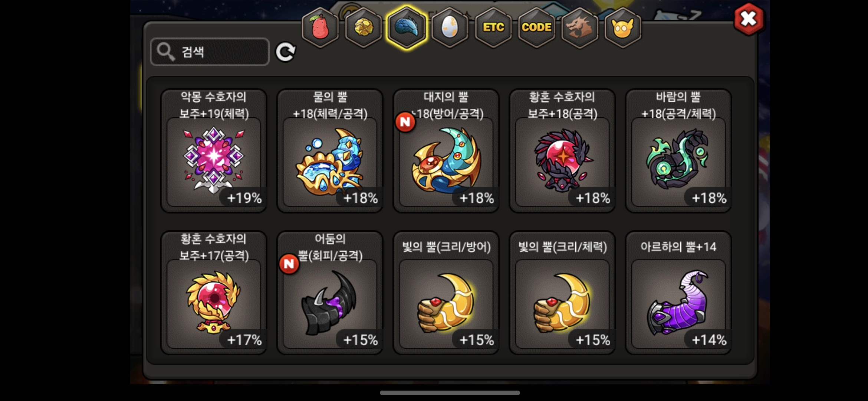Image resolution: width=868 pixels, height=401 pixels.
Task: Open the CODE tab
Action: (536, 27)
